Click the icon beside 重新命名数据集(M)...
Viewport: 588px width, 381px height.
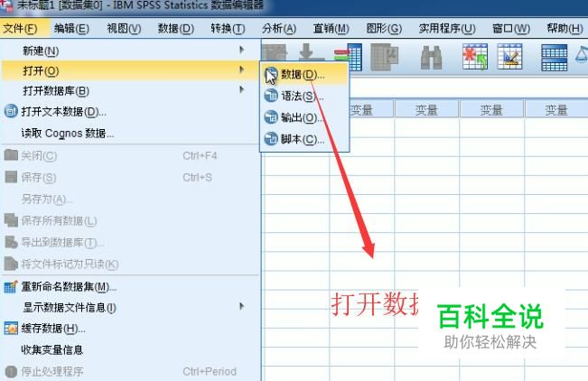11,287
